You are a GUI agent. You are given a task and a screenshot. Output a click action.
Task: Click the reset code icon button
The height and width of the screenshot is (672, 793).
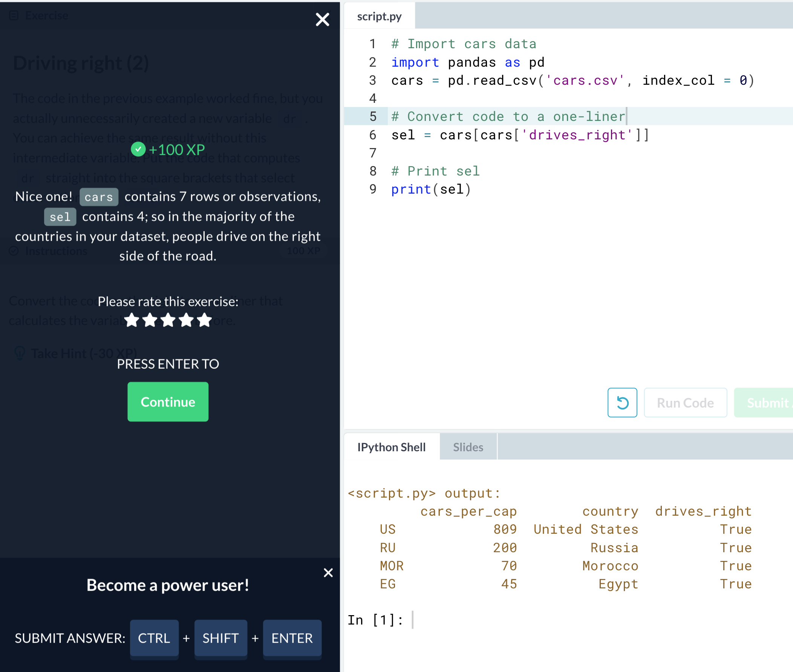(622, 403)
